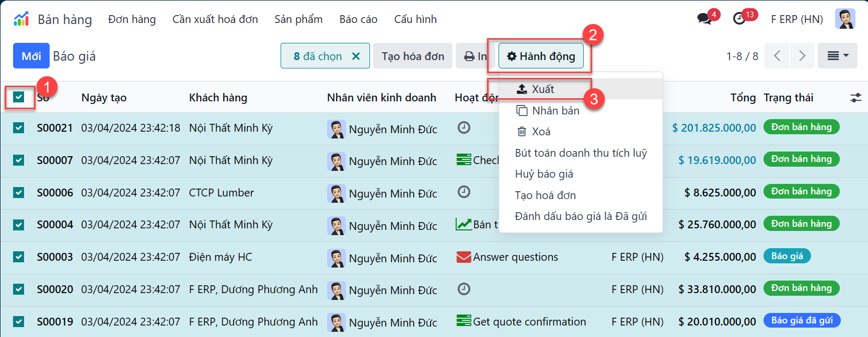Uncheck the row S00003 checkbox

tap(19, 257)
